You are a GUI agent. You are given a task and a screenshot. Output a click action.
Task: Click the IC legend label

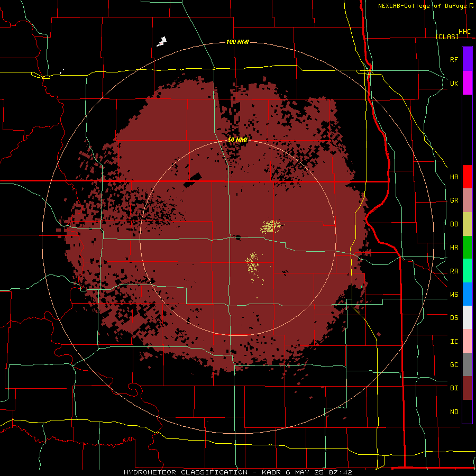[x=454, y=342]
